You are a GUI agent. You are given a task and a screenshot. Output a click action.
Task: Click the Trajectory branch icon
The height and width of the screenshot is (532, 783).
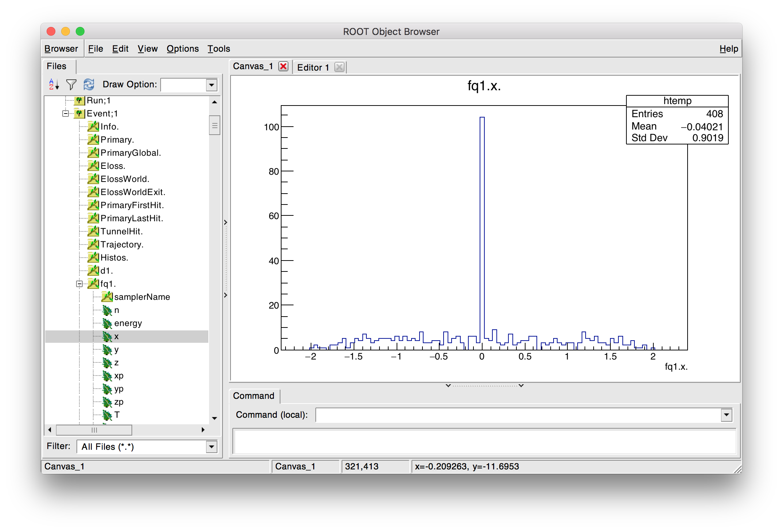pyautogui.click(x=93, y=244)
